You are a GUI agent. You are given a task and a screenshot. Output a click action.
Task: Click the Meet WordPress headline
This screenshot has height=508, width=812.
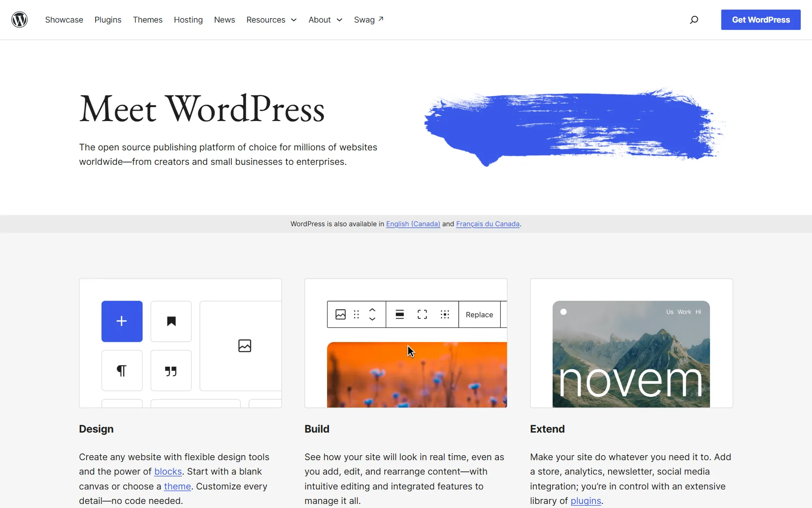pyautogui.click(x=202, y=109)
